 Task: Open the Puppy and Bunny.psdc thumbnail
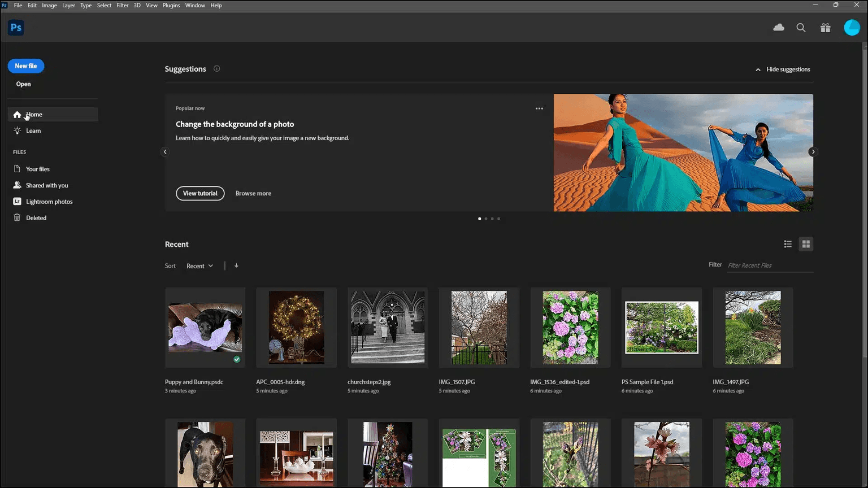205,328
